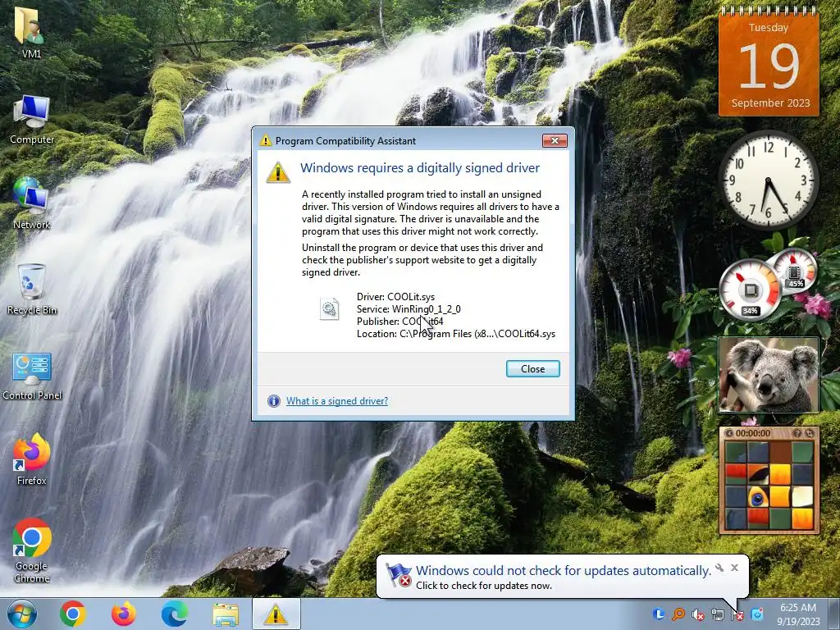Click the Close button in the dialog
This screenshot has width=840, height=630.
tap(532, 368)
